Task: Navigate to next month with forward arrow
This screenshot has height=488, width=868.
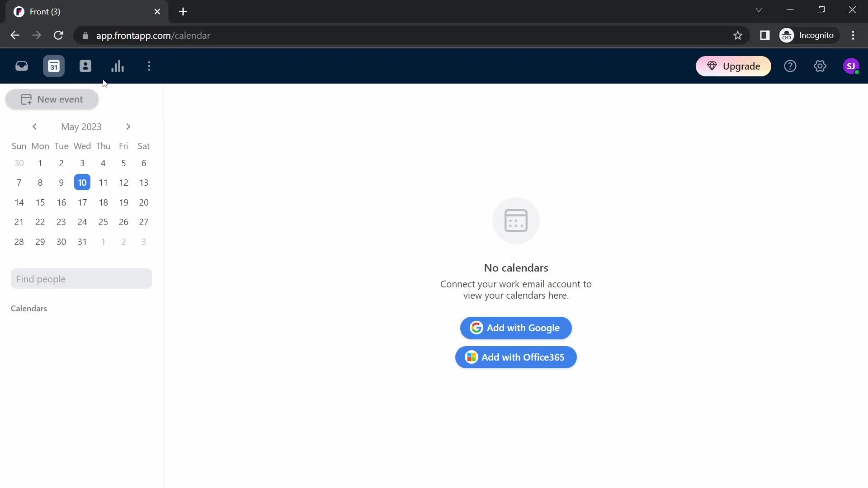Action: pos(128,127)
